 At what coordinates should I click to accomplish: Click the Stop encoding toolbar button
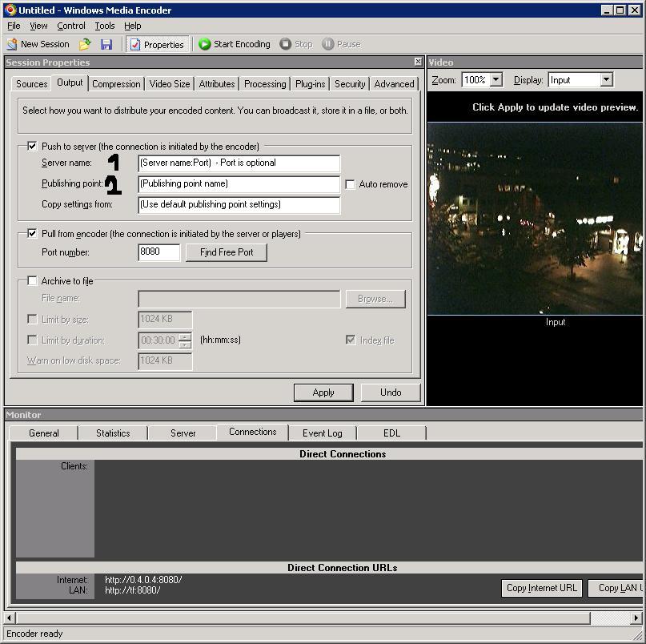pyautogui.click(x=296, y=44)
